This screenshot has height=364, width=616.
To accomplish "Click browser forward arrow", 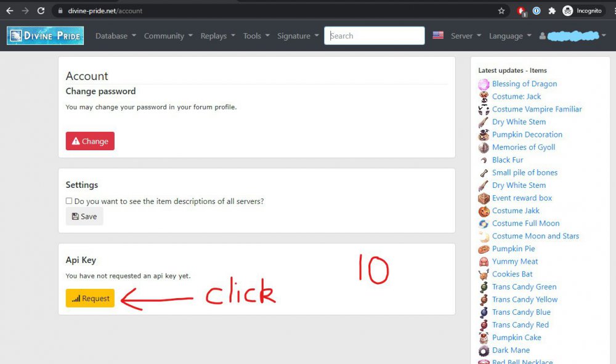I will click(25, 10).
